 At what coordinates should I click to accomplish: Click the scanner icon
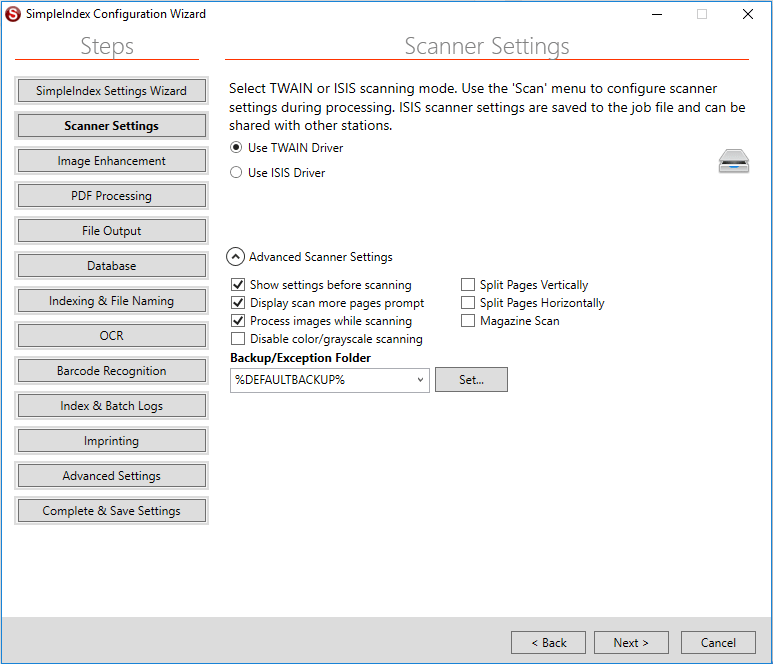pyautogui.click(x=734, y=161)
